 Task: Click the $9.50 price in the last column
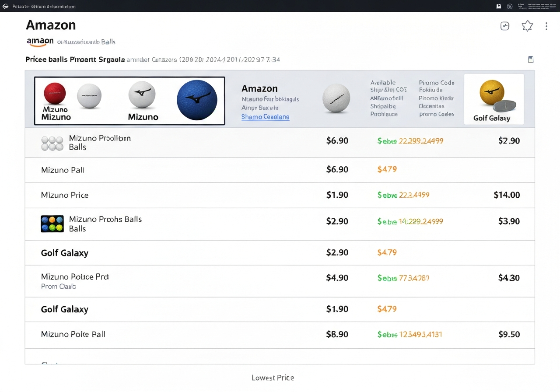tap(509, 335)
